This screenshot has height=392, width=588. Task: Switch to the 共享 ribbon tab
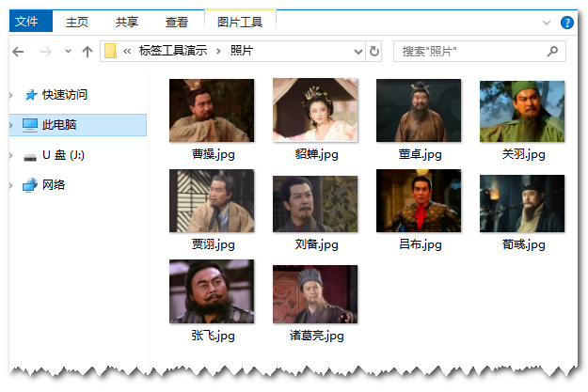click(127, 23)
